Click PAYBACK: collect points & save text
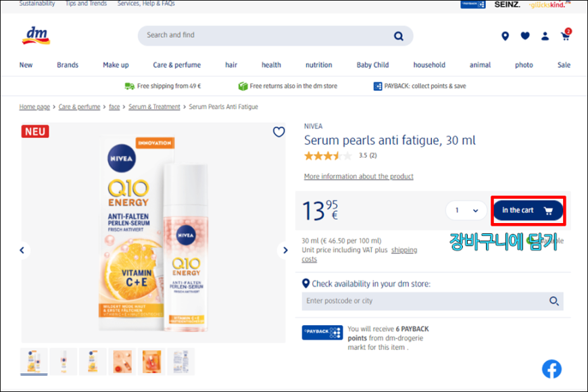588x392 pixels. (x=425, y=87)
